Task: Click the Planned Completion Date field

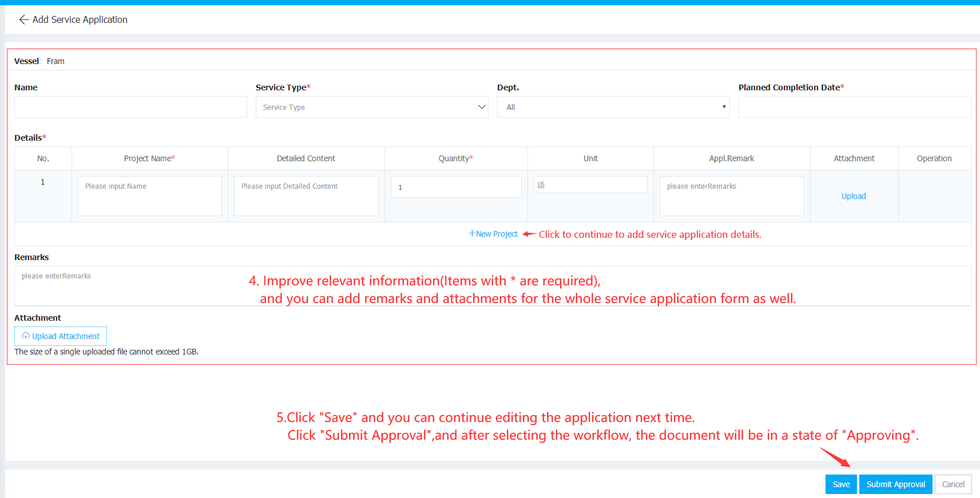Action: [x=855, y=107]
